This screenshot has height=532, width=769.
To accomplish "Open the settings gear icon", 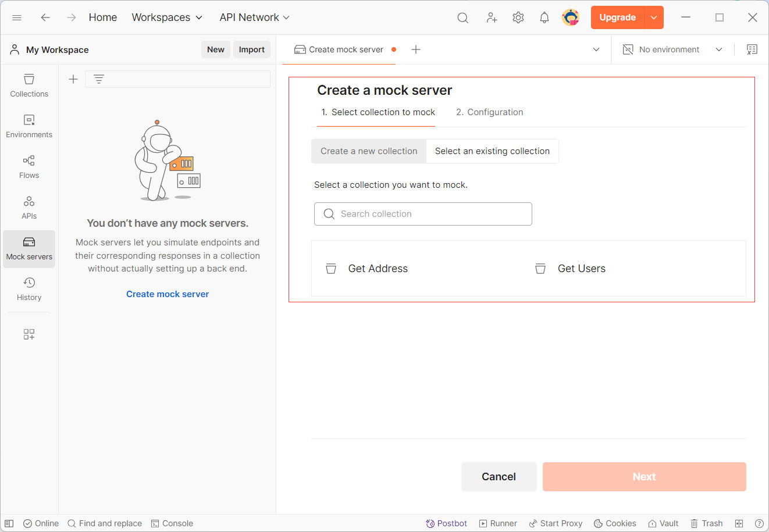I will coord(518,17).
